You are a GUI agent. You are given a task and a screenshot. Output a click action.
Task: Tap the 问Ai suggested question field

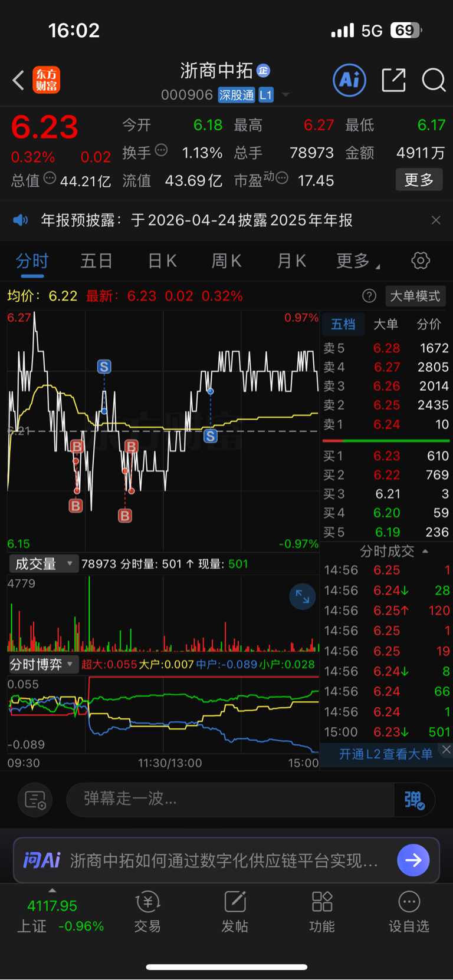(224, 860)
